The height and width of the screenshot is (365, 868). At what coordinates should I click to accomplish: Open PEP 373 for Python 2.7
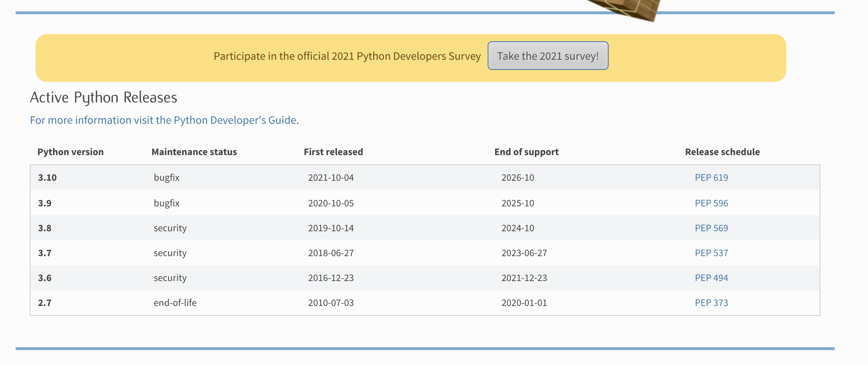[x=711, y=303]
